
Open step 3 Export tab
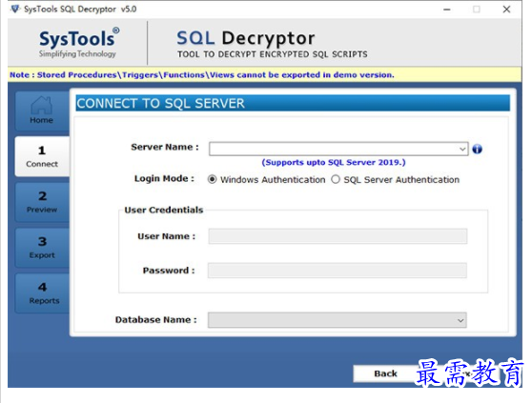coord(42,248)
